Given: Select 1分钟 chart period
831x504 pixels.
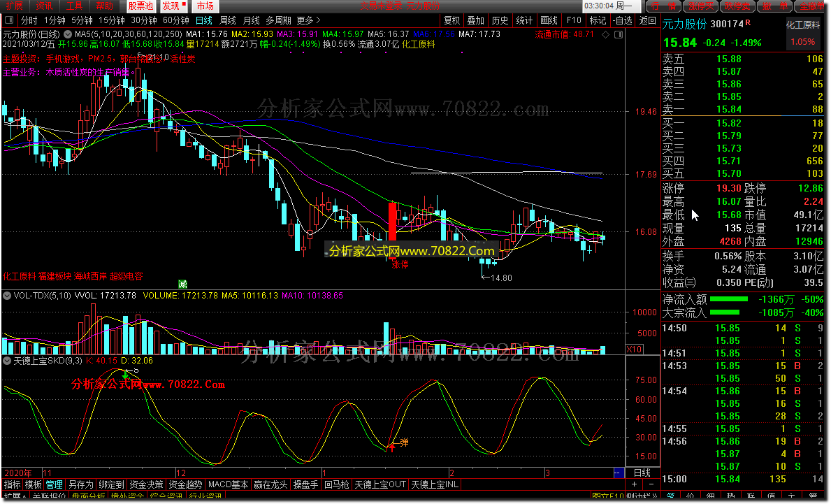Looking at the screenshot, I should pos(55,20).
